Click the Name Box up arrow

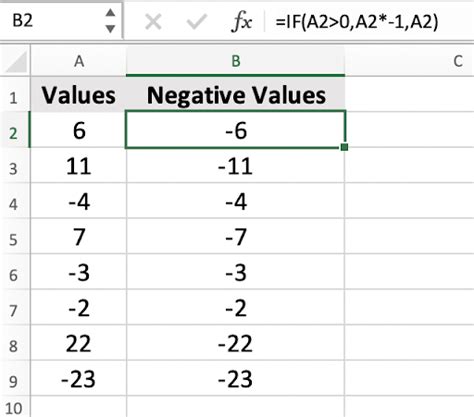(110, 13)
